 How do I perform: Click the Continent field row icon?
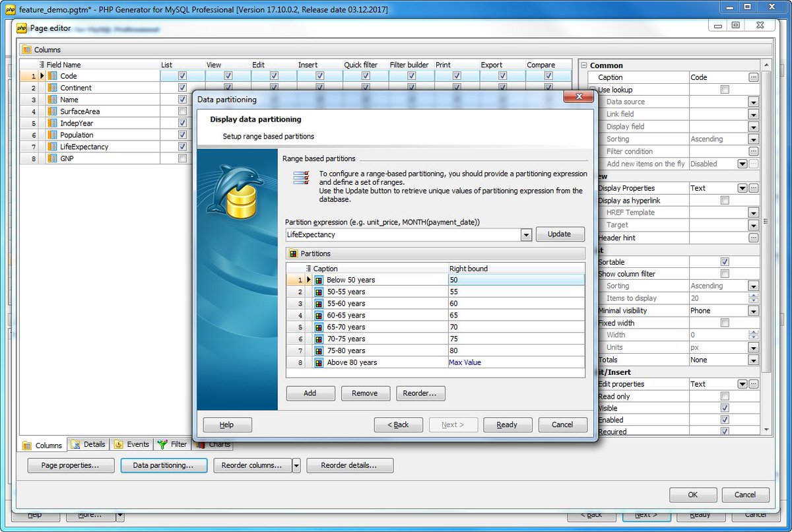(x=53, y=88)
